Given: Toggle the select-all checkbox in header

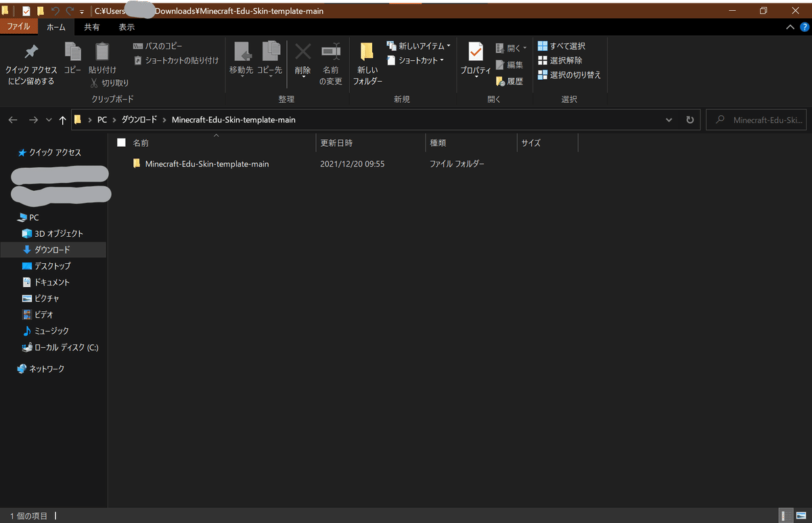Looking at the screenshot, I should click(121, 143).
